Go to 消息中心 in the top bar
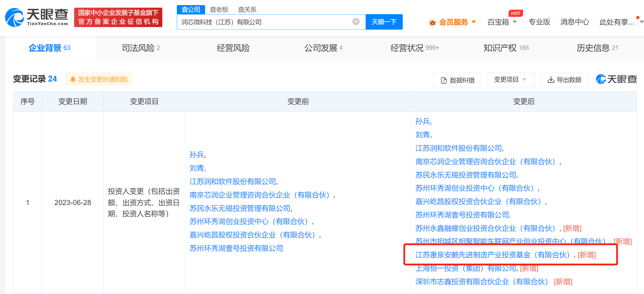Image resolution: width=644 pixels, height=294 pixels. (x=574, y=22)
